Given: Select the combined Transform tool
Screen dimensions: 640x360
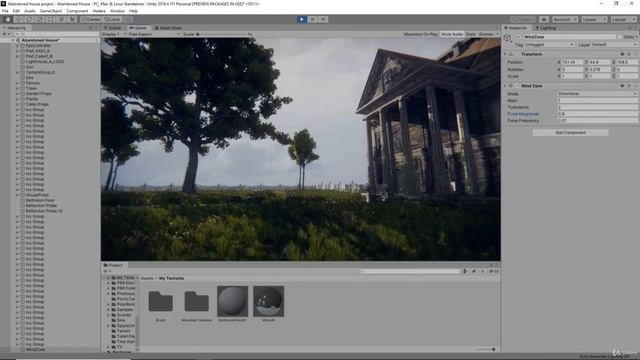Looking at the screenshot, I should click(x=61, y=20).
